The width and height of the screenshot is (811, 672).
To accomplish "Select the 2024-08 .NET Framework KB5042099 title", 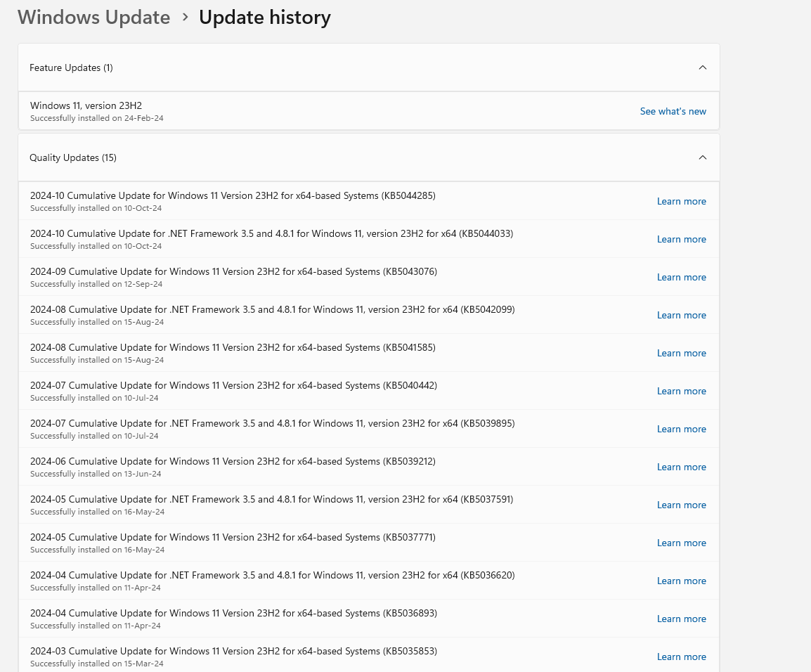I will click(273, 309).
